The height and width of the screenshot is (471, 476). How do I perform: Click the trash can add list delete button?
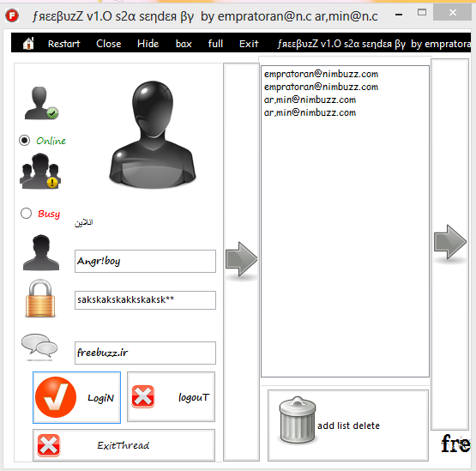pyautogui.click(x=348, y=426)
